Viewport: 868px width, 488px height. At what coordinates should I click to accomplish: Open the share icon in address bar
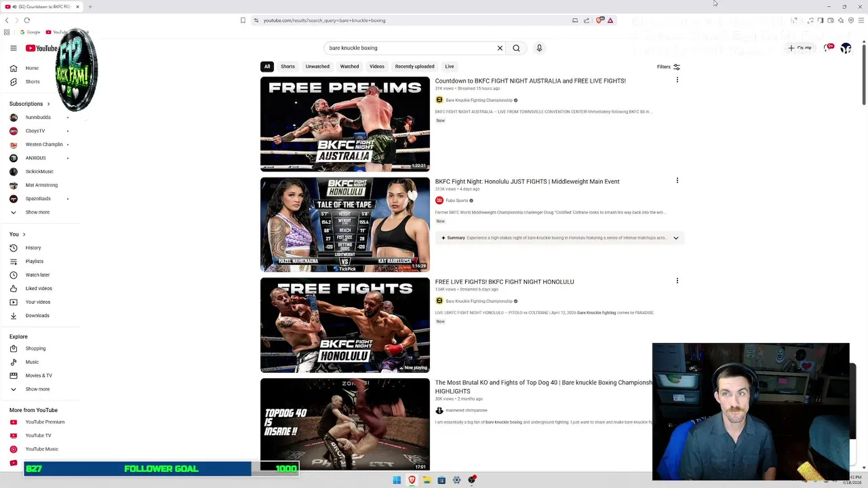tap(587, 20)
